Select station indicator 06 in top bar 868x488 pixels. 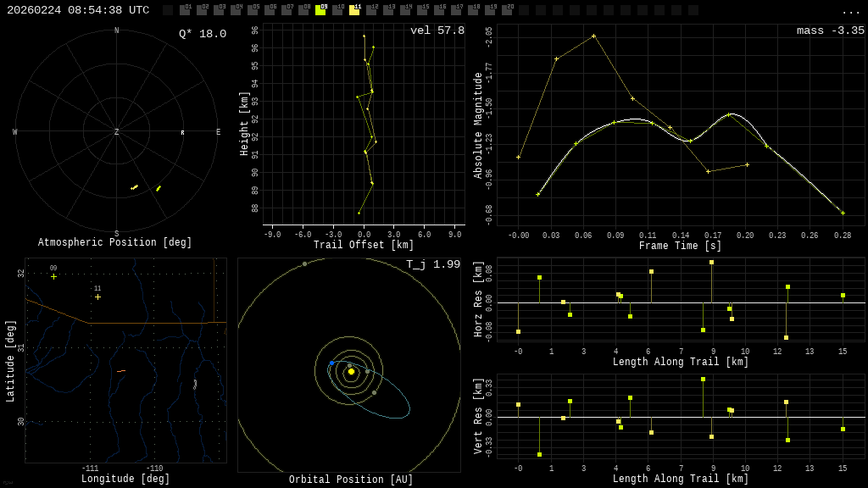tap(270, 10)
